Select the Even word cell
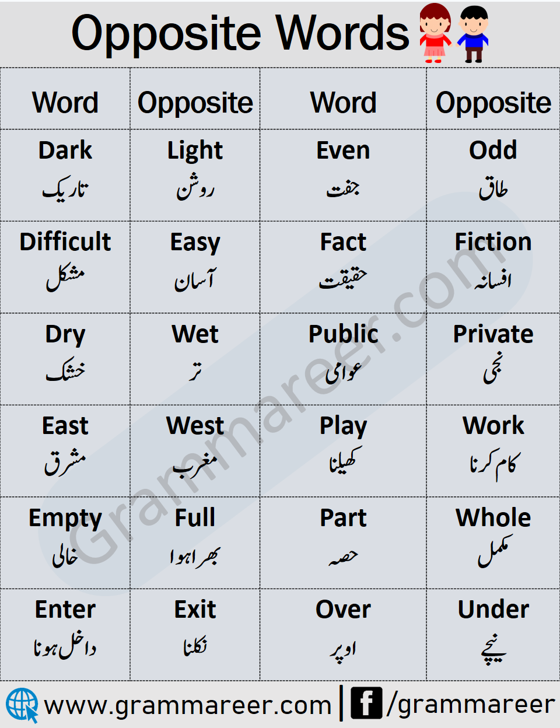Viewport: 560px width, 728px height. click(343, 175)
